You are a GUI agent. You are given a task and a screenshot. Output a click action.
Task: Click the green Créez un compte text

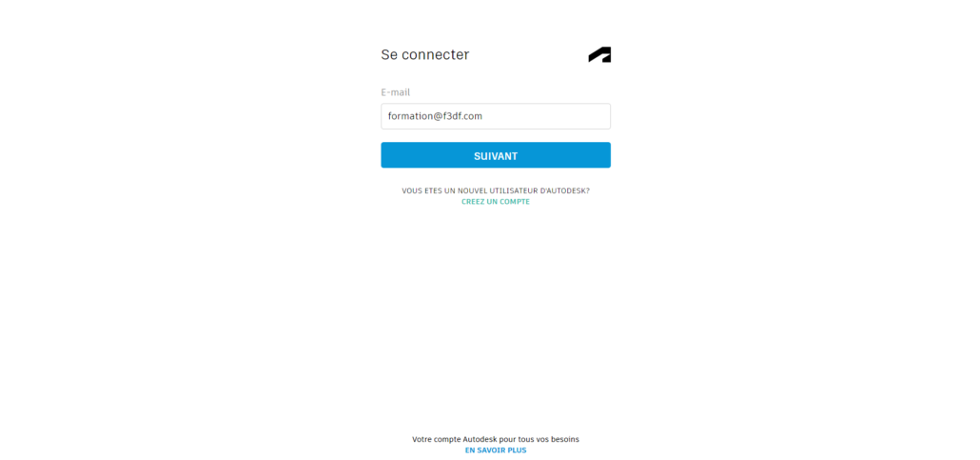[496, 202]
